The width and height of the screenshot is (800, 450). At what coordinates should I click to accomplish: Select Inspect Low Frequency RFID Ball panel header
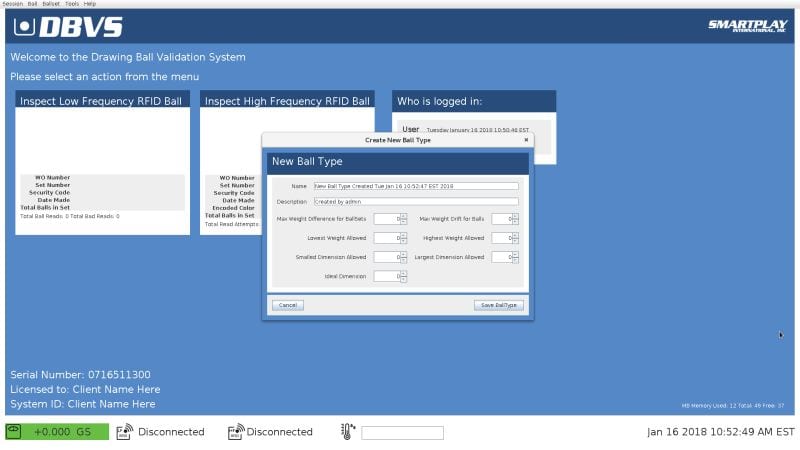102,101
